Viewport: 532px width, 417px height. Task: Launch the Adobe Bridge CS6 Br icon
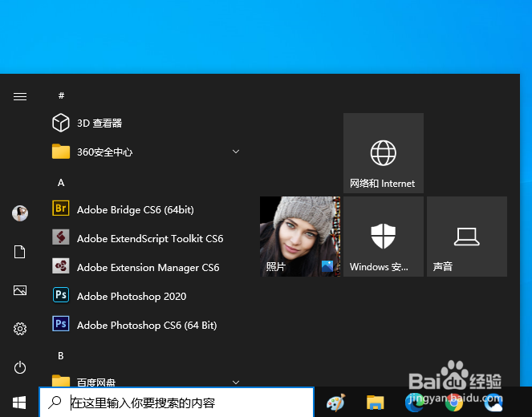[61, 208]
